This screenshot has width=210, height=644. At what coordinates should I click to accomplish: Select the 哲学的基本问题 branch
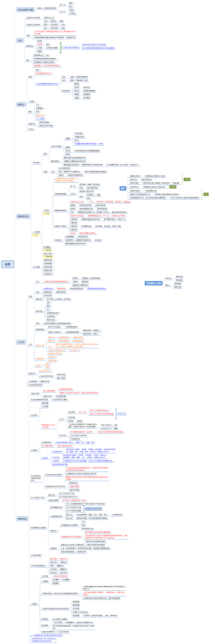coord(25,10)
